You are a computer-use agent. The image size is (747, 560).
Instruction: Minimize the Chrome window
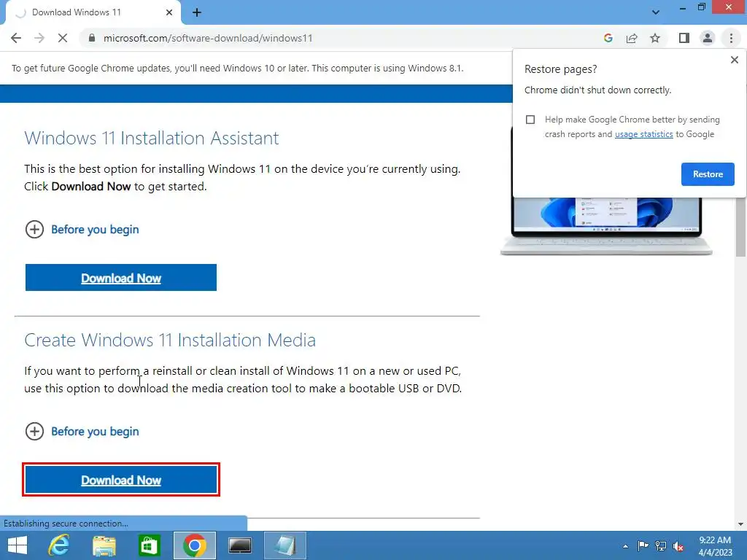click(x=682, y=8)
